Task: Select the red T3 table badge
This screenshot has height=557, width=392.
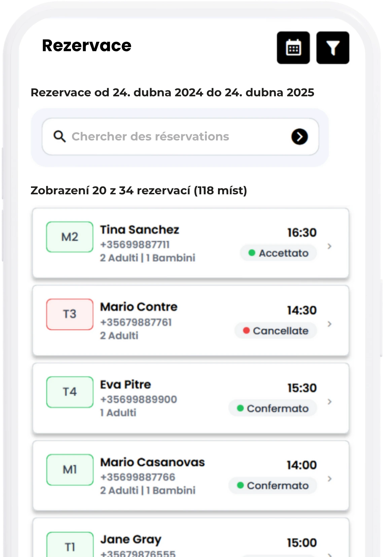Action: pyautogui.click(x=70, y=314)
